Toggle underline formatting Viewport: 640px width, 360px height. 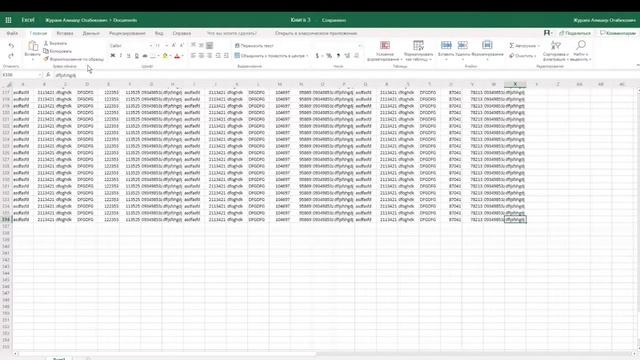point(129,56)
